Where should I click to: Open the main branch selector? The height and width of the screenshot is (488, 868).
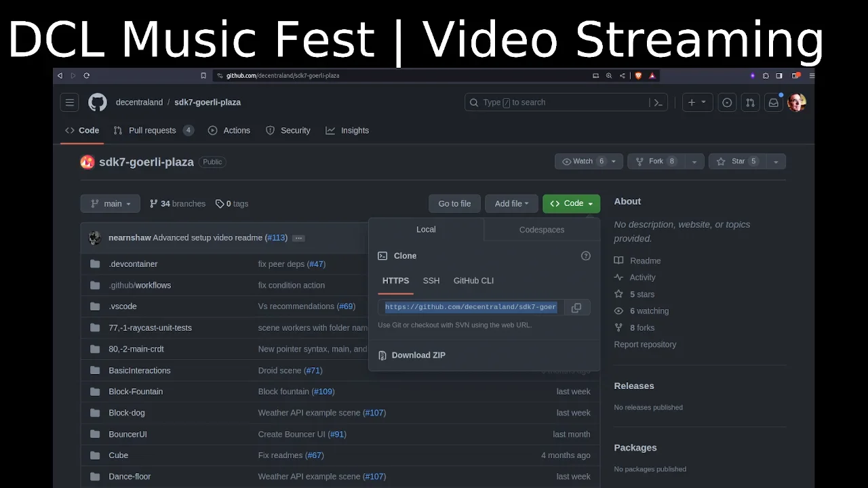[x=111, y=203]
